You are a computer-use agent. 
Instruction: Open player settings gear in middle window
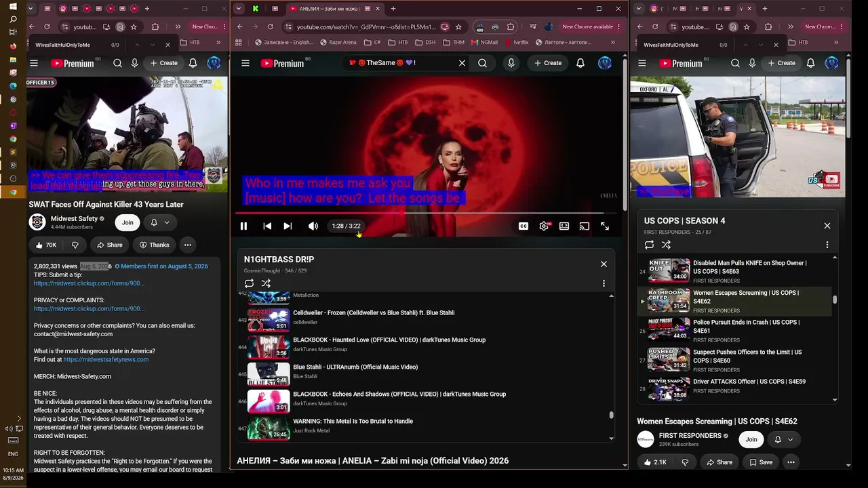pos(544,226)
